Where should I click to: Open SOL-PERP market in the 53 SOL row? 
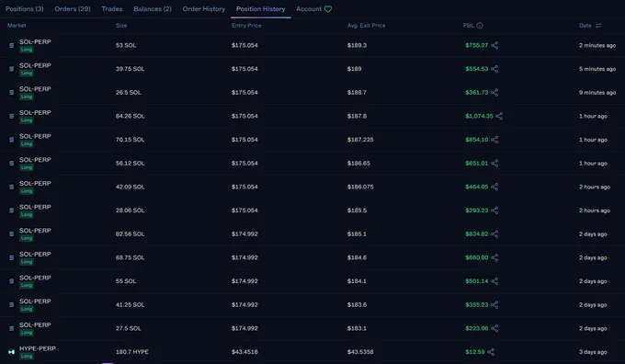[x=35, y=42]
